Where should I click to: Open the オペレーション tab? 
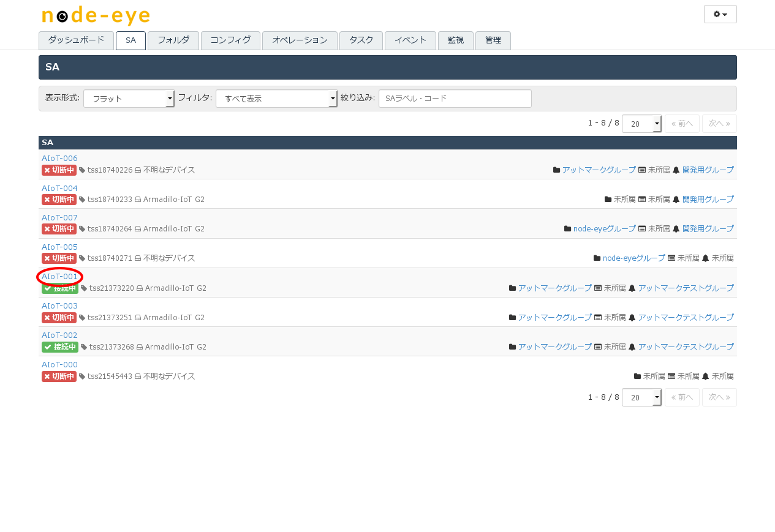pos(300,40)
